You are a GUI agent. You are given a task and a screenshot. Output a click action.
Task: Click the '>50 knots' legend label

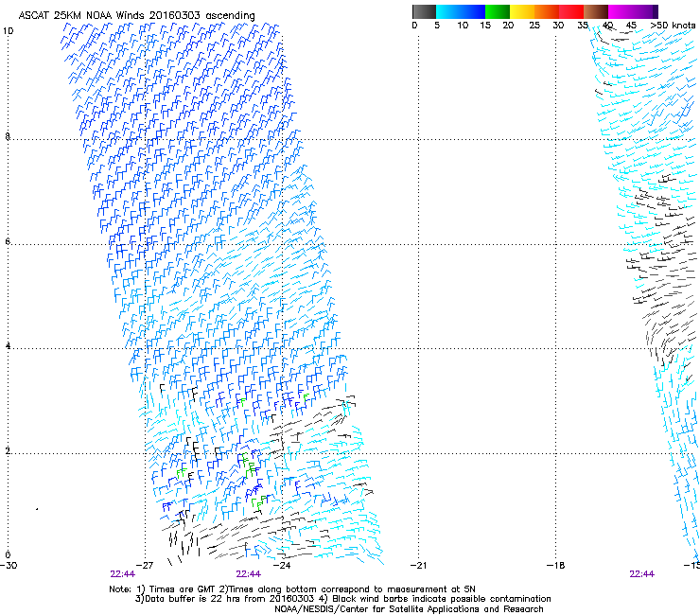pyautogui.click(x=673, y=26)
